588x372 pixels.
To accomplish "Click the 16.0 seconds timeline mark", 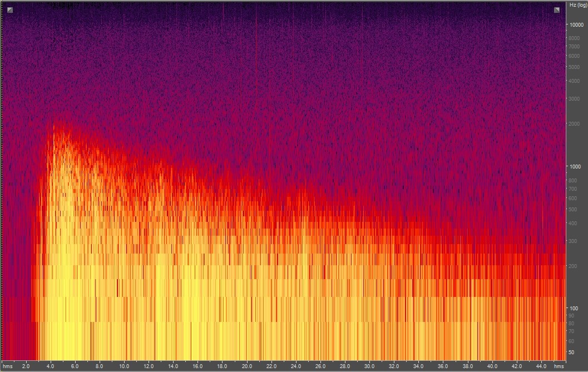I will [197, 366].
